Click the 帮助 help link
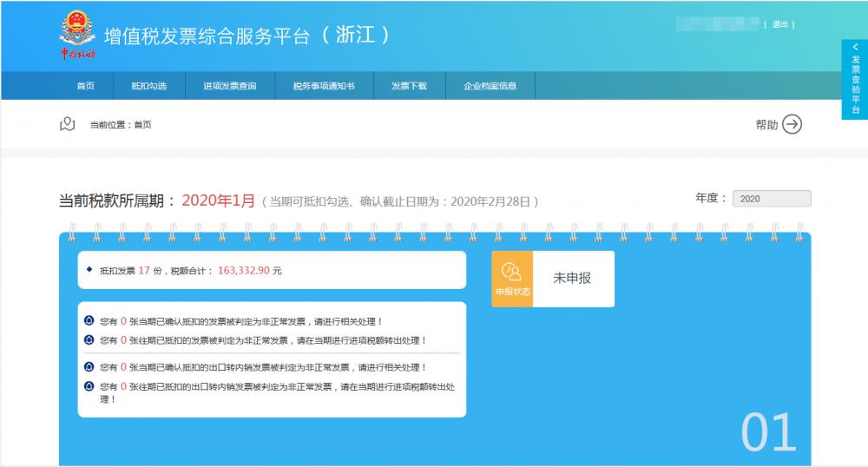The image size is (868, 467). click(766, 125)
